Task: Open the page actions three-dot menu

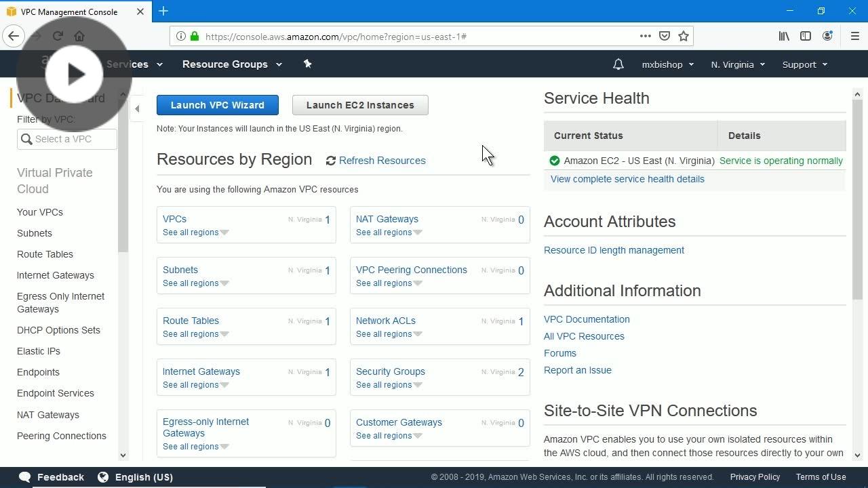Action: pos(646,37)
